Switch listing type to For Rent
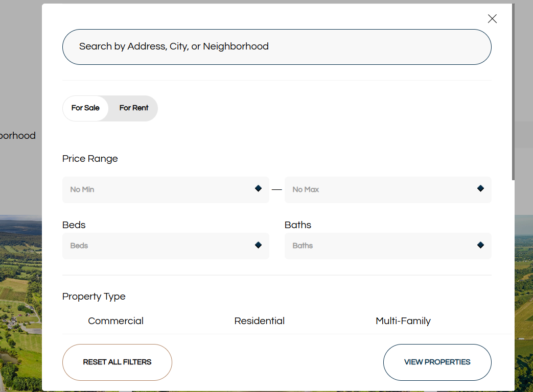 point(134,108)
